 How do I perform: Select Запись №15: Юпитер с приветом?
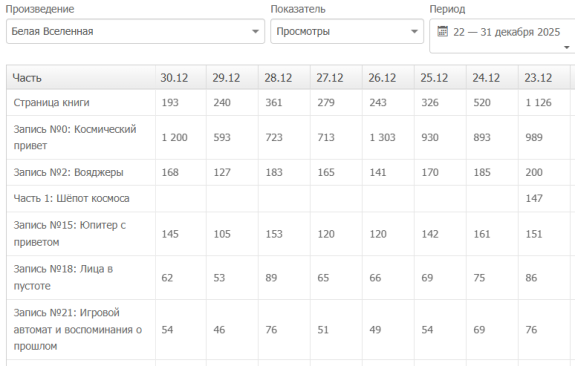[x=70, y=234]
